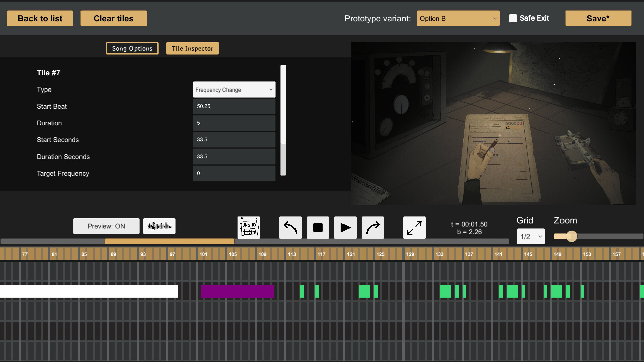Click the redo curved arrow icon
Screen dimensions: 644x362
(x=373, y=227)
